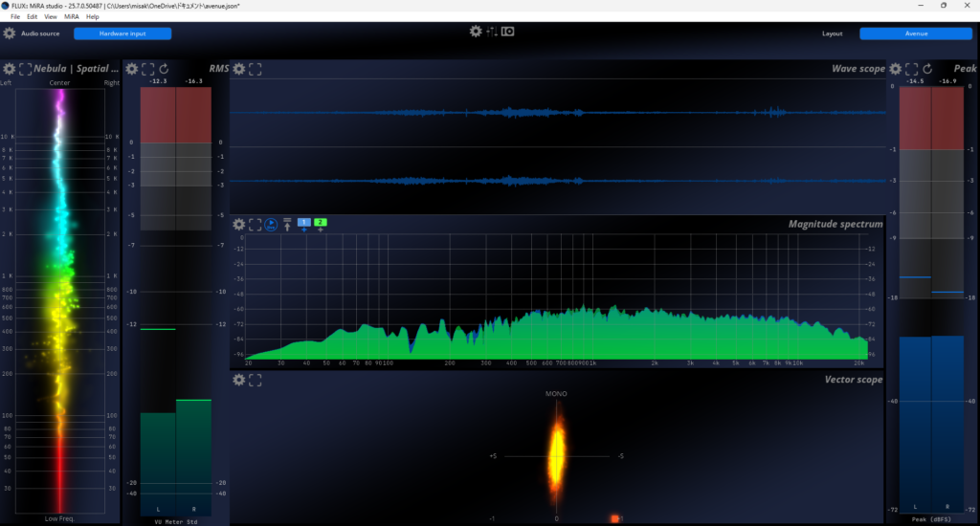This screenshot has width=980, height=526.
Task: Toggle spectrum curve 2 slot
Action: (x=320, y=224)
